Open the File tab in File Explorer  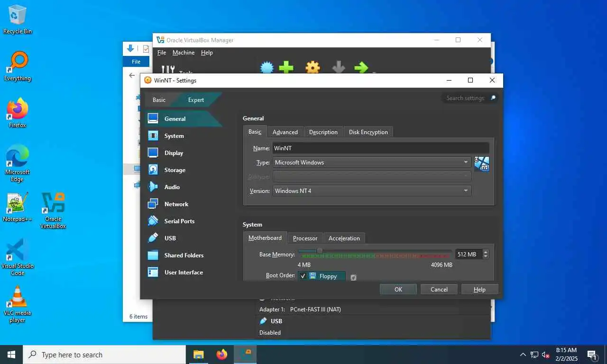(x=136, y=62)
